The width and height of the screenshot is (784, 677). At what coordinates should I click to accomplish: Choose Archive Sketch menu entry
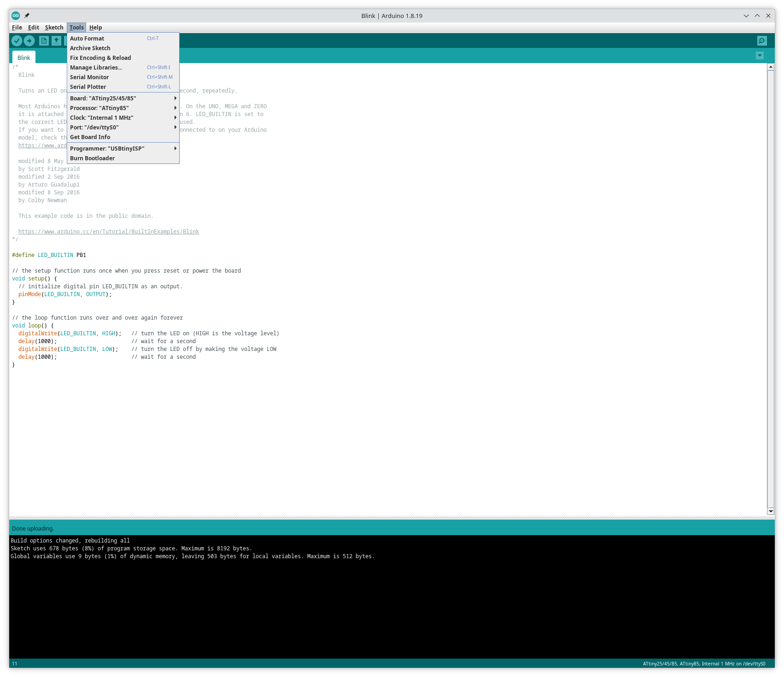[x=123, y=48]
